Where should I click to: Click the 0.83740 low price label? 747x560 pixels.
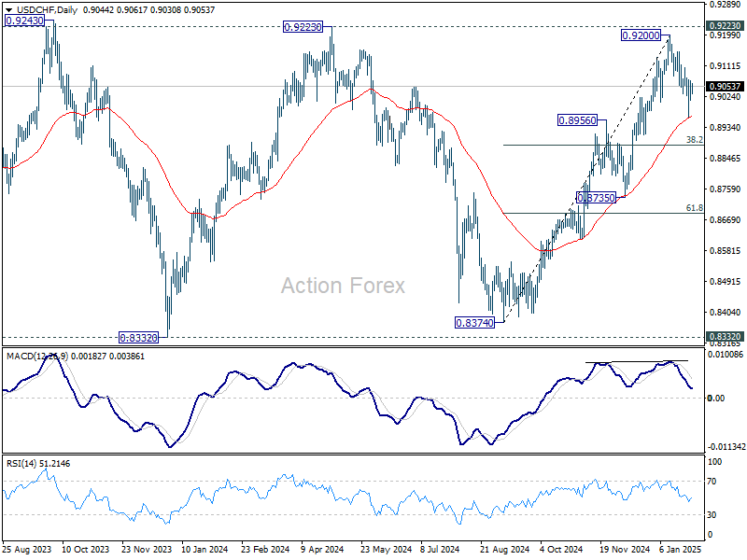pyautogui.click(x=475, y=323)
